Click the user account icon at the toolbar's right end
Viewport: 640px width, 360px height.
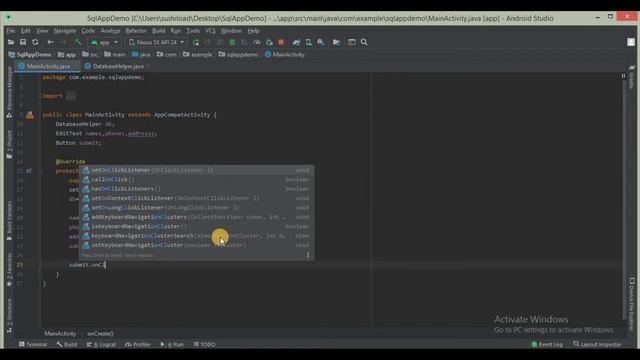tap(631, 42)
